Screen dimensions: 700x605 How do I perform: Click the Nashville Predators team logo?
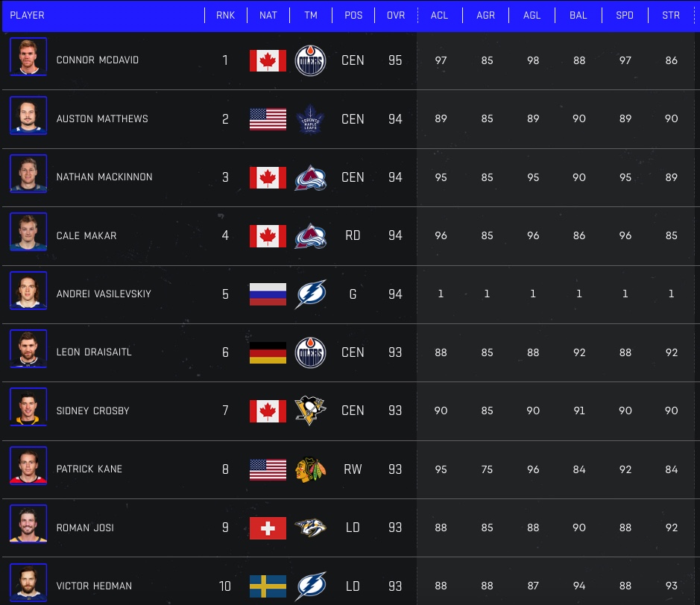[311, 528]
